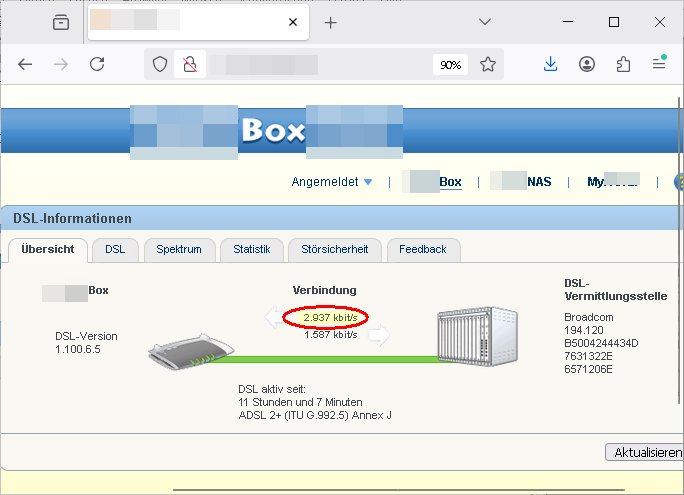The width and height of the screenshot is (684, 495).
Task: Switch to the Spektrum tab
Action: coord(178,249)
